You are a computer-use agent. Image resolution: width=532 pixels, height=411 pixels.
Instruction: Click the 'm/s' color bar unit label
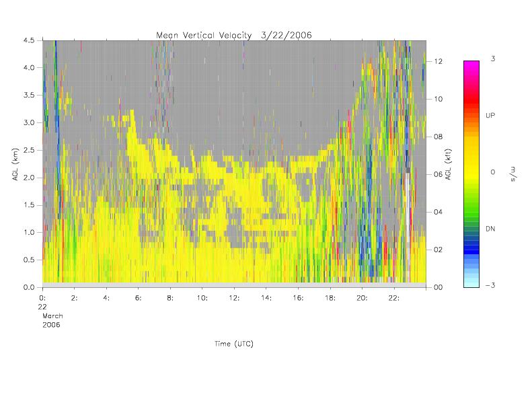[513, 174]
